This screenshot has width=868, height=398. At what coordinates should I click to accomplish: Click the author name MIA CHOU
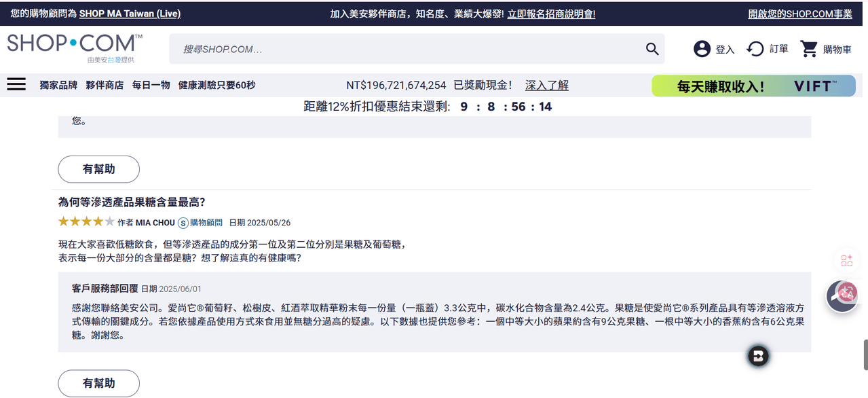tap(155, 223)
